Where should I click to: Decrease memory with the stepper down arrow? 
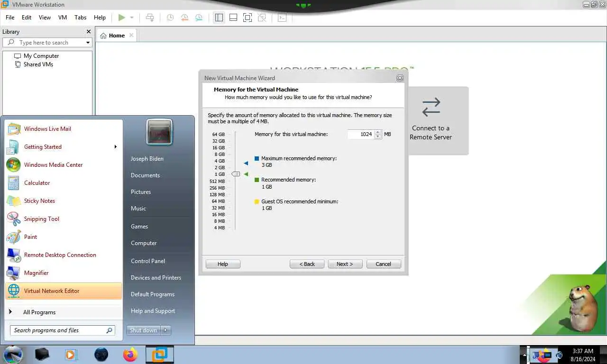pyautogui.click(x=377, y=136)
